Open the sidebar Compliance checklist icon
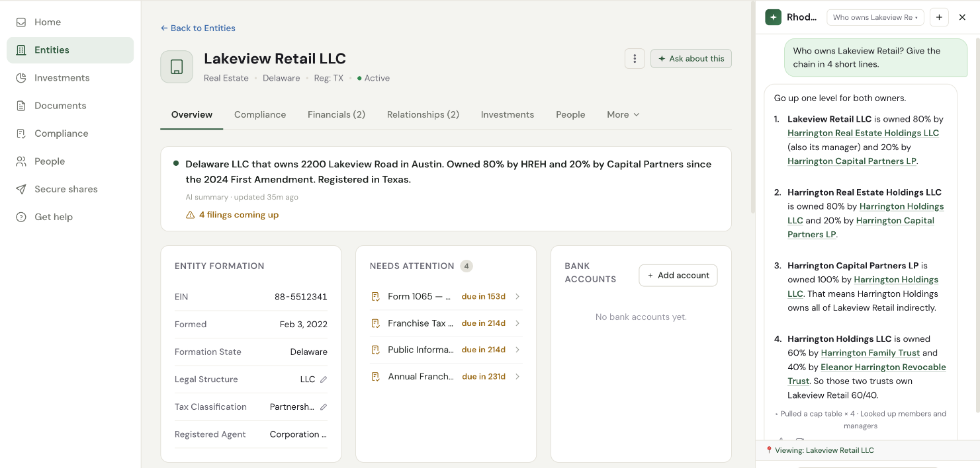The image size is (980, 468). coord(21,133)
